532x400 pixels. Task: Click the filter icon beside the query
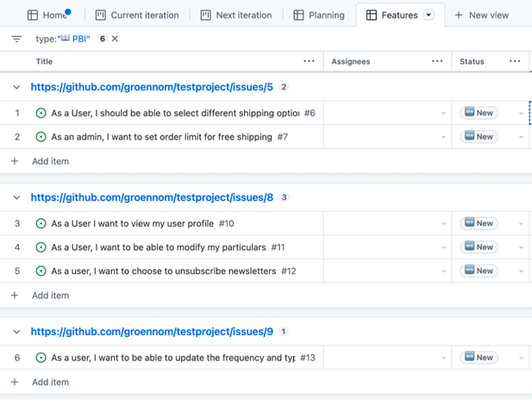click(x=16, y=39)
